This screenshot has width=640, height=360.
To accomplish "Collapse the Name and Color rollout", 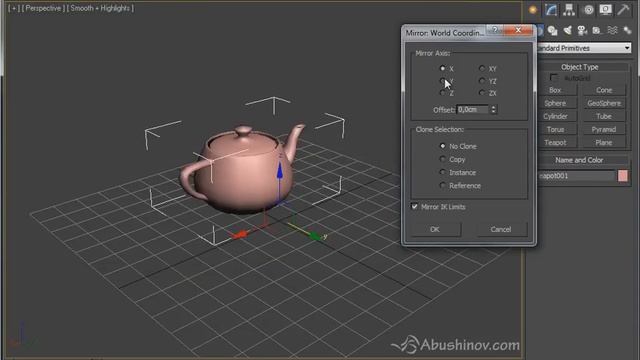I will pos(580,160).
